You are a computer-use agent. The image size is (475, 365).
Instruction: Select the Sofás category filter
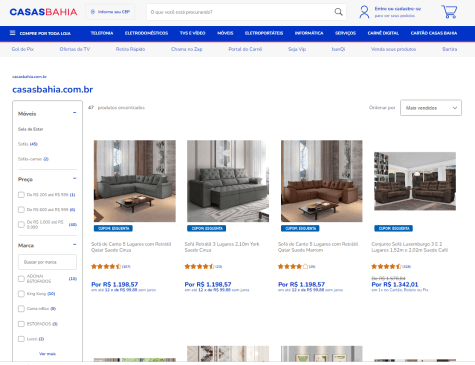pyautogui.click(x=28, y=144)
